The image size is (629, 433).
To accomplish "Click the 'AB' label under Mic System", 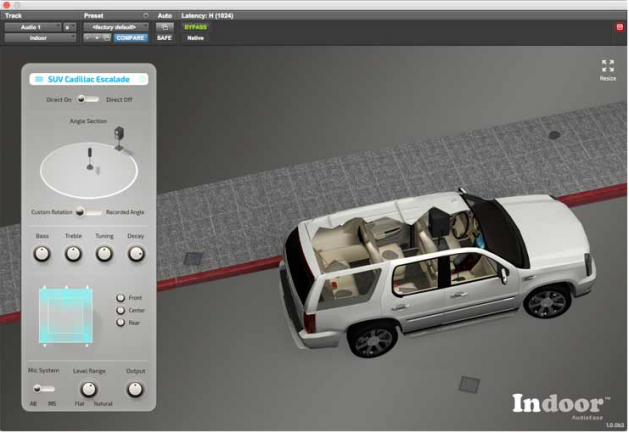I will tap(33, 404).
